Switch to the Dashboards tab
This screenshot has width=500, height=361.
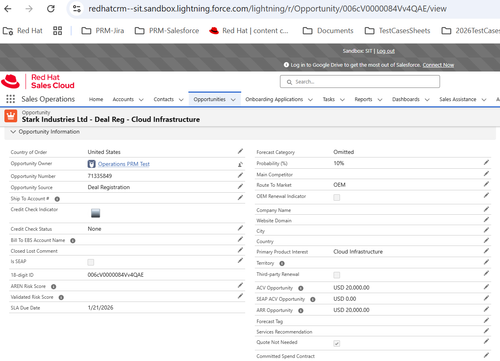406,99
